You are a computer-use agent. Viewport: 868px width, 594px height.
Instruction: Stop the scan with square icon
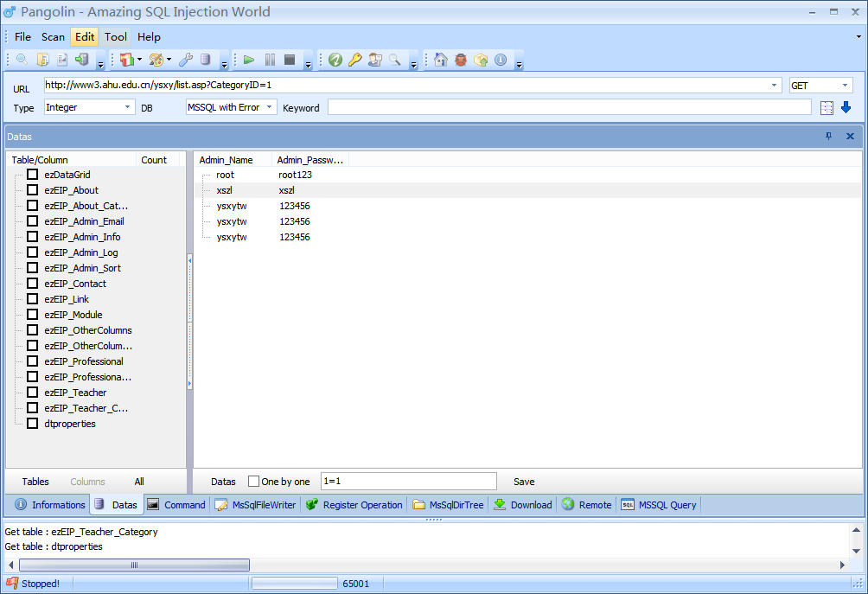tap(290, 60)
